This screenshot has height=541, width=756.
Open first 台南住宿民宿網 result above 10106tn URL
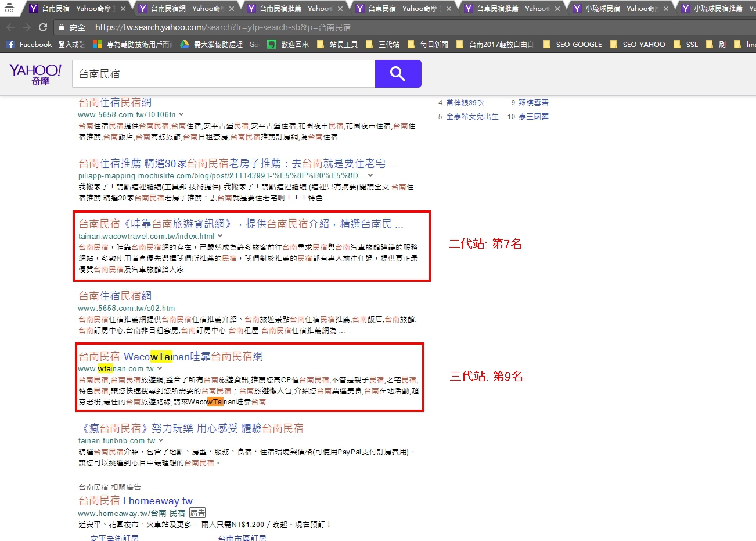tap(115, 102)
